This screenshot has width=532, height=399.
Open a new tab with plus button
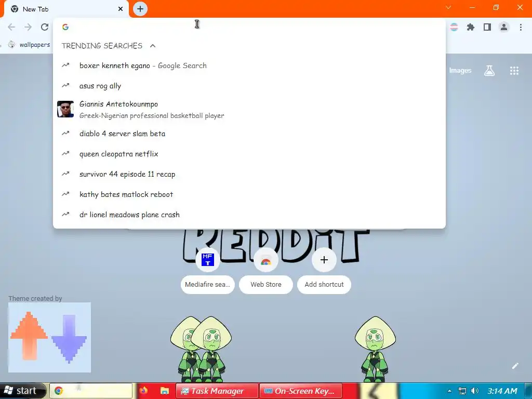[x=140, y=9]
